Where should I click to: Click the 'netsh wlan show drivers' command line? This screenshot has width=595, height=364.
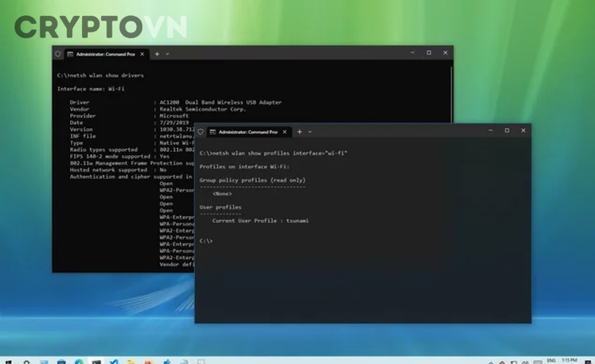[100, 75]
